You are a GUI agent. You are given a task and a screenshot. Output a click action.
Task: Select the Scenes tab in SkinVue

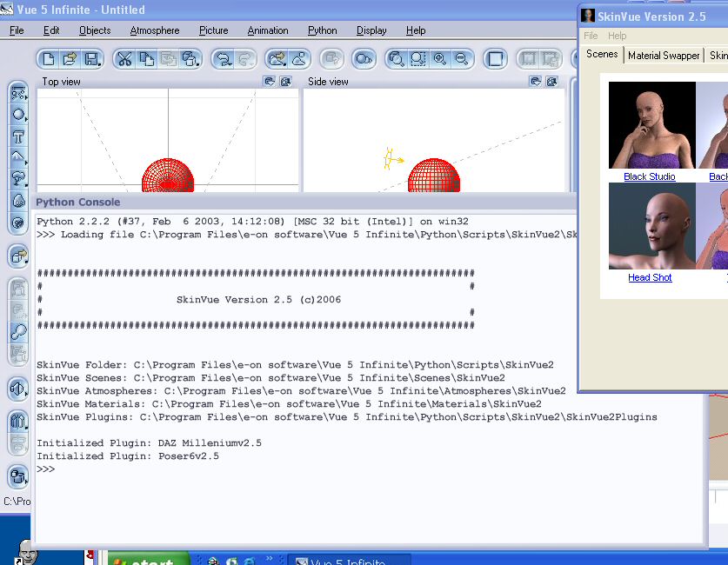(x=602, y=54)
